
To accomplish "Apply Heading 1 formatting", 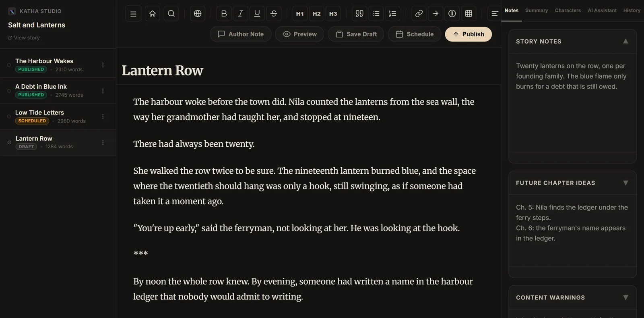I will point(300,14).
